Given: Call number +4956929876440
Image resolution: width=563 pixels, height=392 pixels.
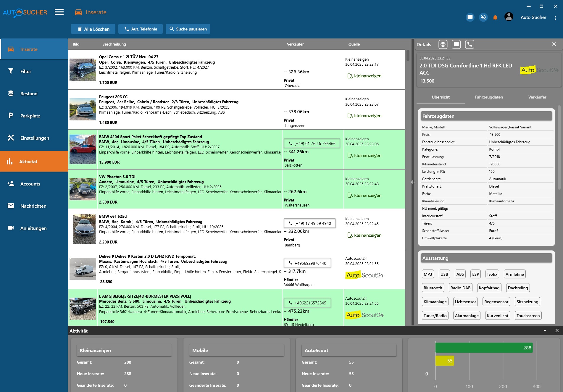Looking at the screenshot, I should [307, 263].
